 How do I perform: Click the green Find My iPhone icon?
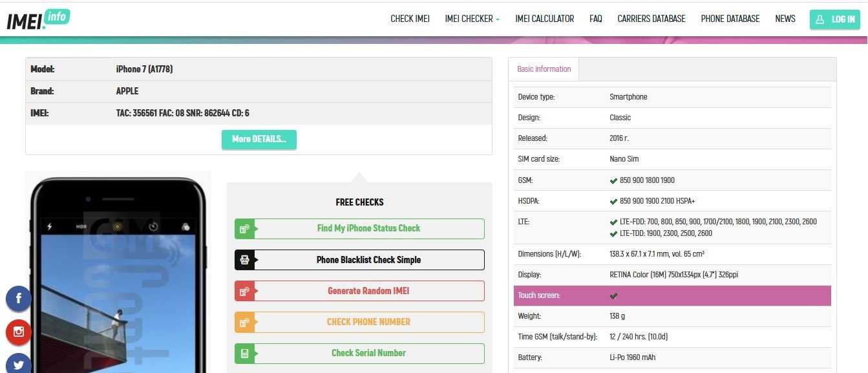coord(244,229)
